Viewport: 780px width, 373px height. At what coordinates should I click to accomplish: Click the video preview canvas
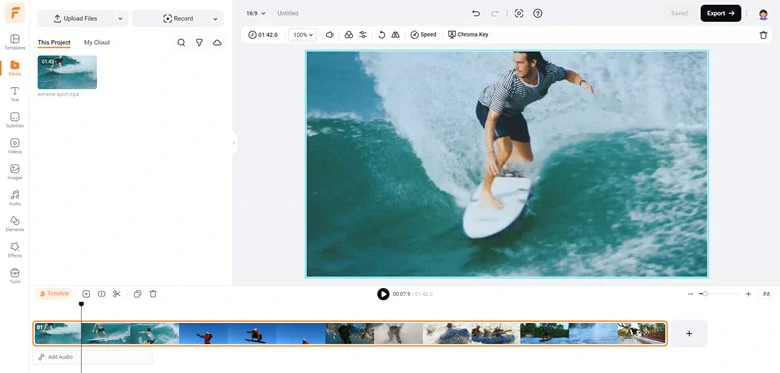pyautogui.click(x=507, y=164)
